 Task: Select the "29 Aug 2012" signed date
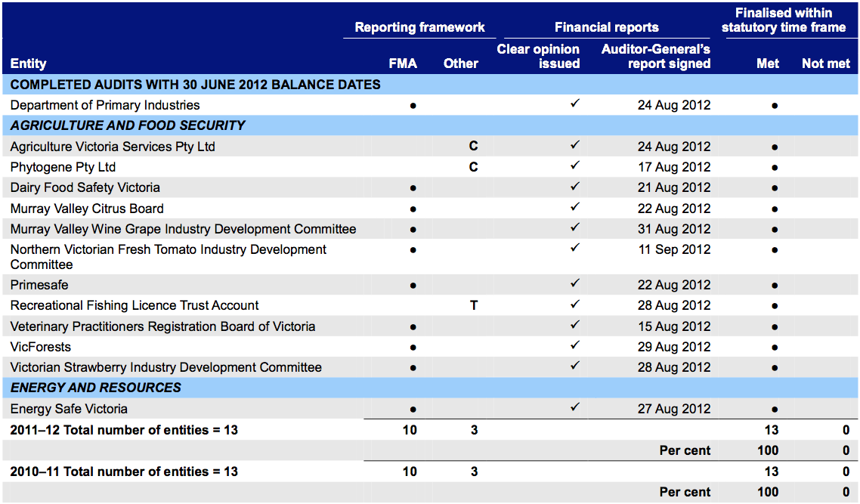click(x=674, y=347)
